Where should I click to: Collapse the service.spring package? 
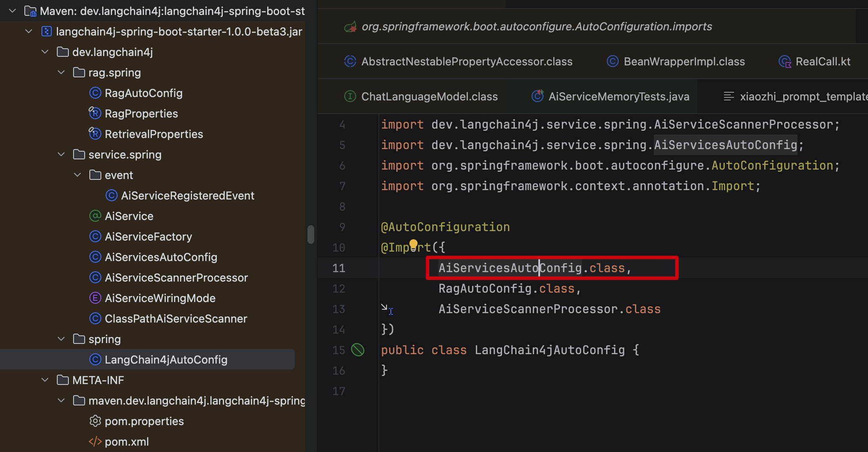tap(61, 154)
